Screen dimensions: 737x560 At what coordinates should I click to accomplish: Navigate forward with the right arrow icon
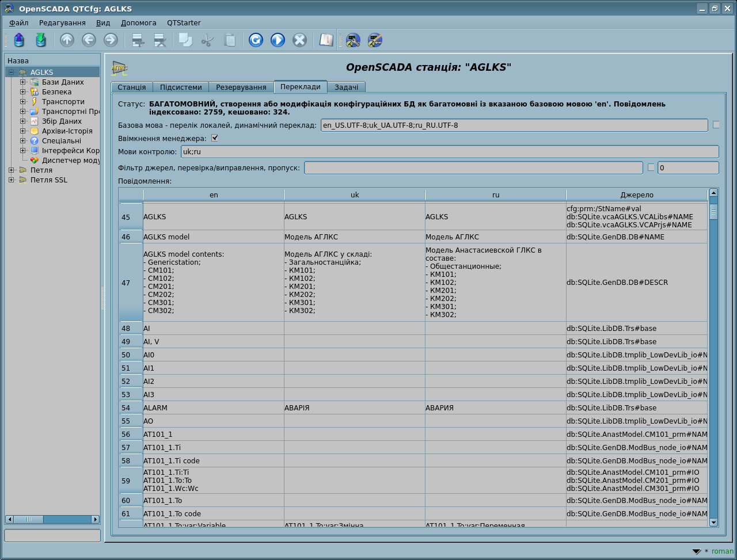click(x=111, y=40)
